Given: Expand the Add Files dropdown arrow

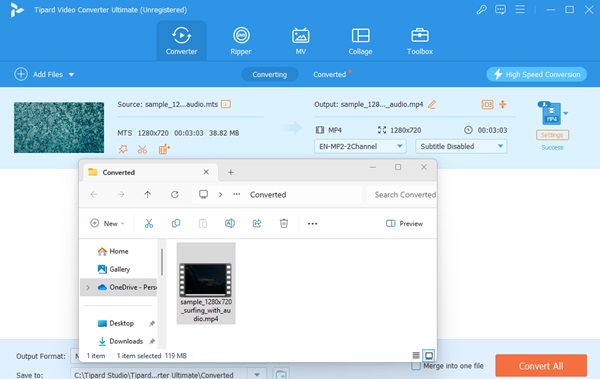Looking at the screenshot, I should point(72,75).
